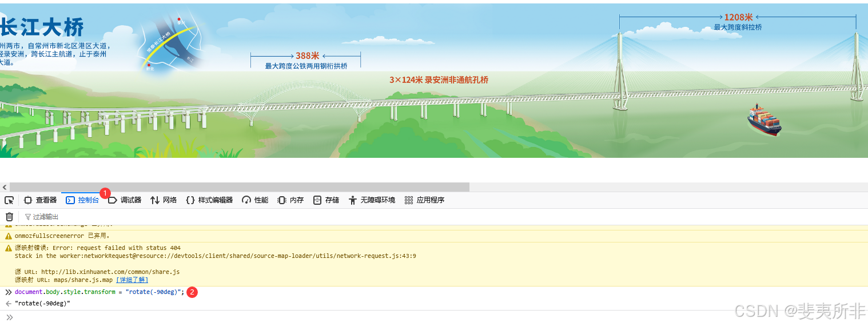Image resolution: width=868 pixels, height=326 pixels.
Task: Open the 调试器 debugger tab
Action: (x=125, y=200)
